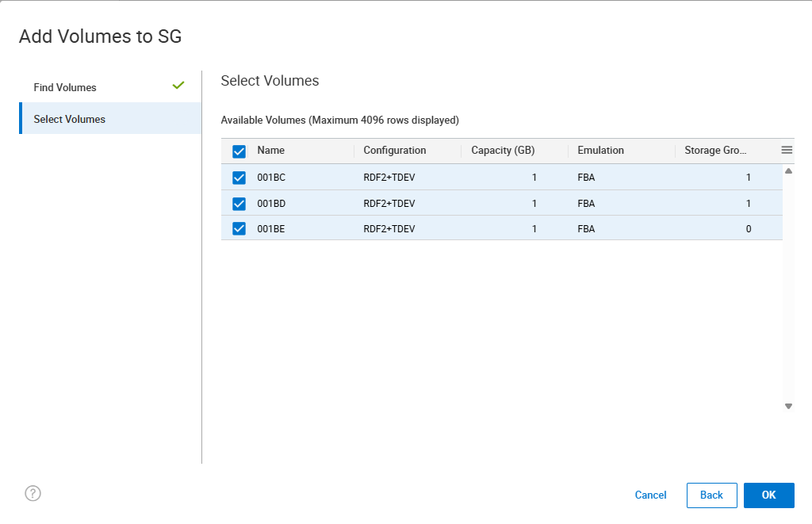Sort by the Emulation column header
Viewport: 812px width, 524px height.
tap(600, 151)
